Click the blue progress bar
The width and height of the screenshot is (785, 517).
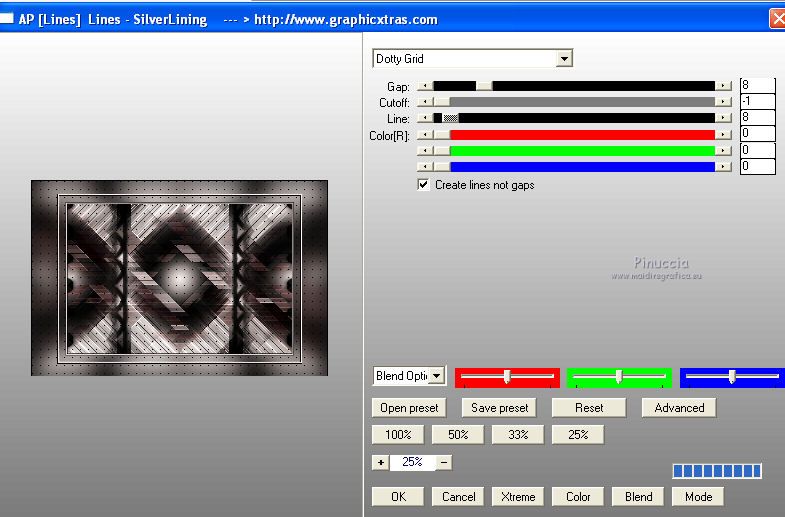(717, 471)
